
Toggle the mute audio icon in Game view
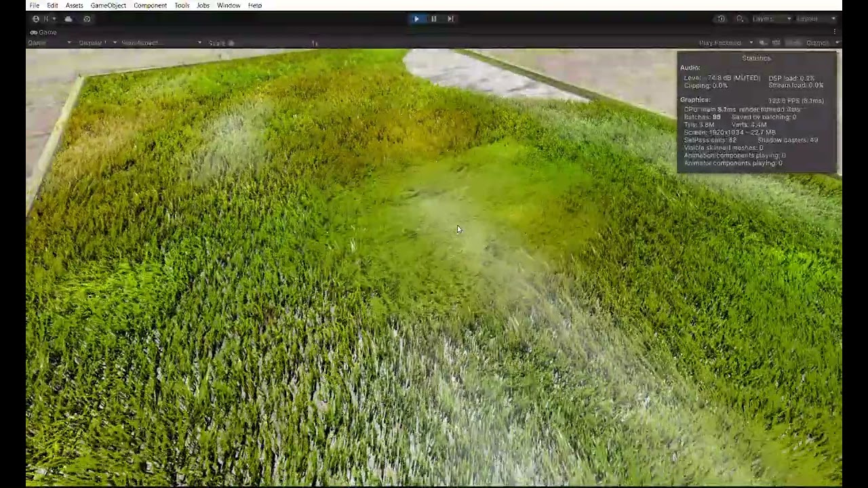(x=763, y=43)
